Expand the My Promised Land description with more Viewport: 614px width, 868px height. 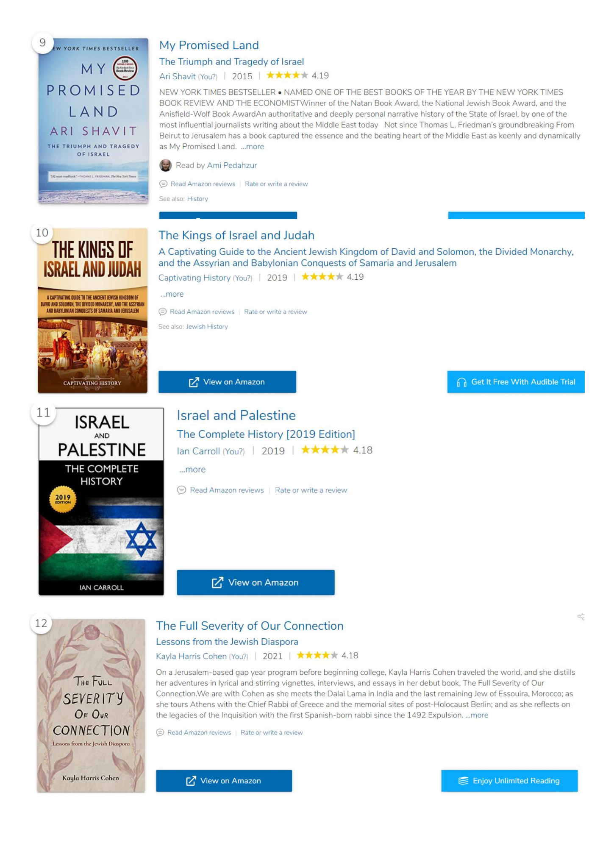pyautogui.click(x=253, y=147)
